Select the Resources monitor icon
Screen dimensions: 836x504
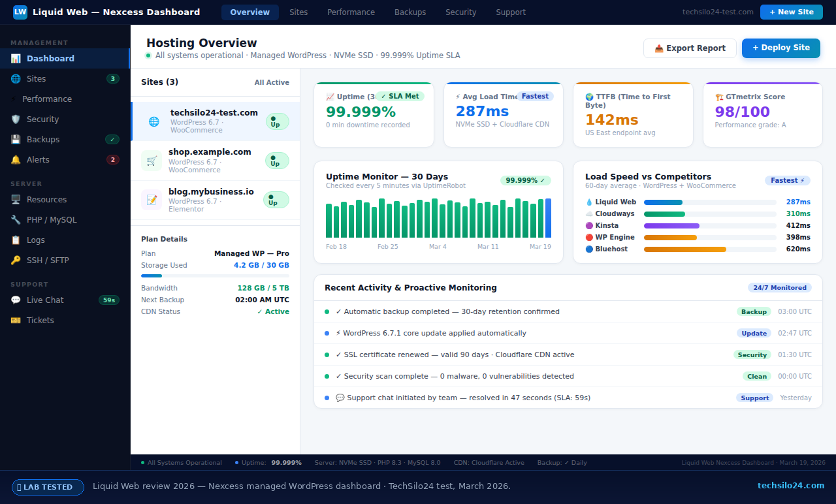16,199
